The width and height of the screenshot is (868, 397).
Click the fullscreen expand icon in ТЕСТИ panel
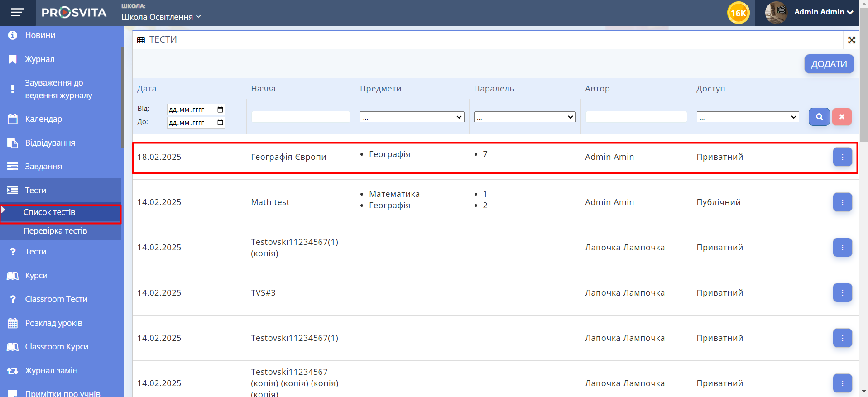(x=852, y=40)
